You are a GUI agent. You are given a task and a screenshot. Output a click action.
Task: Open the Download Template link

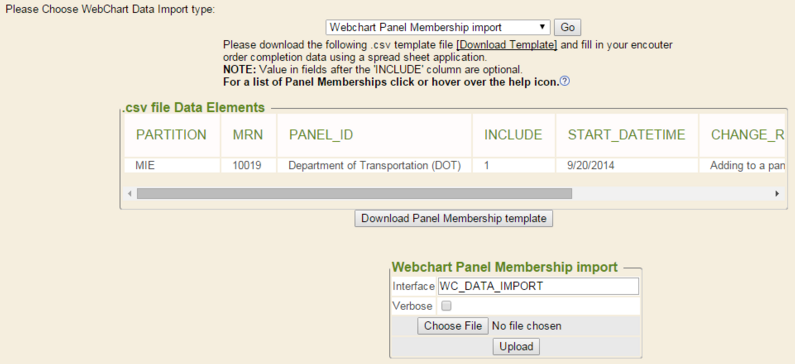507,45
